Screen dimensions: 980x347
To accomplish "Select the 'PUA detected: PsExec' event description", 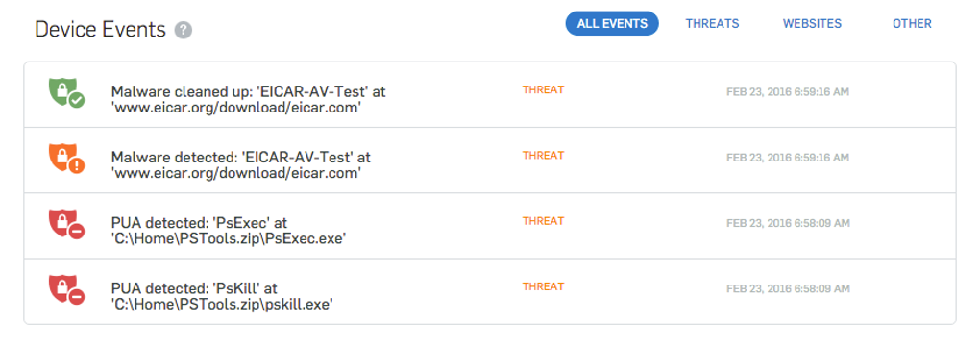I will (x=229, y=231).
